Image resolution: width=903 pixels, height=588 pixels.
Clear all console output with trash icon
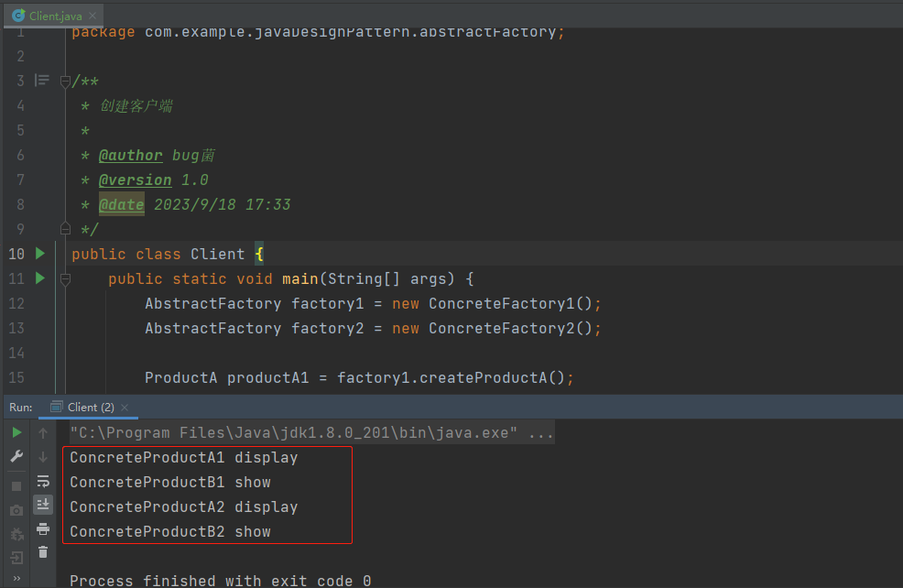click(43, 552)
